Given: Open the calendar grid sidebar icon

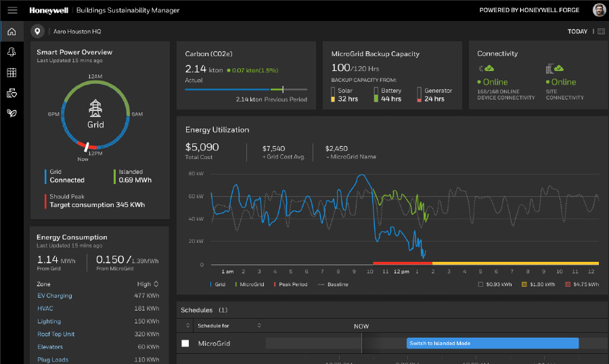Looking at the screenshot, I should 12,72.
